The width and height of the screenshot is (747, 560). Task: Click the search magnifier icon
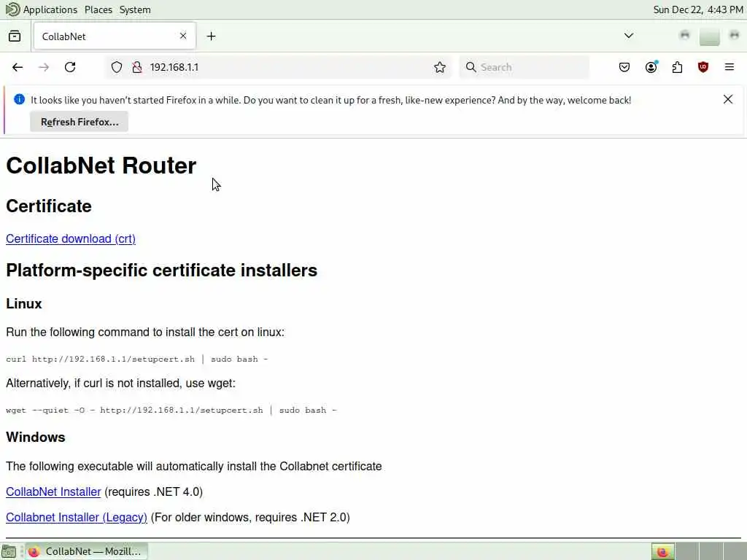(471, 67)
